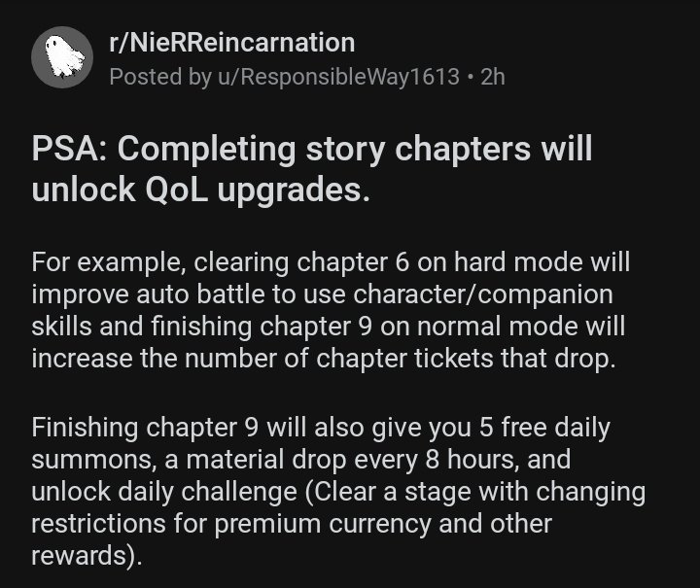
Task: Click the phrase 'unlock daily challenge' in the post
Action: tap(164, 492)
